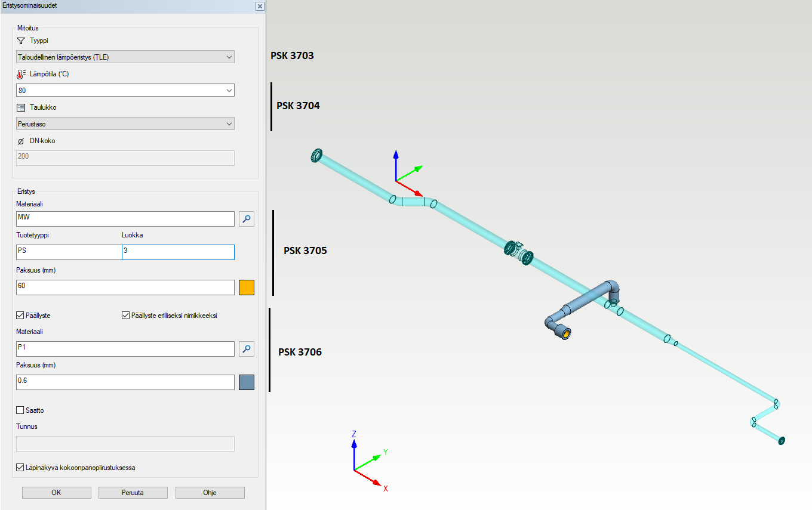Open help with the Ohje button
Image resolution: width=812 pixels, height=510 pixels.
click(x=210, y=493)
